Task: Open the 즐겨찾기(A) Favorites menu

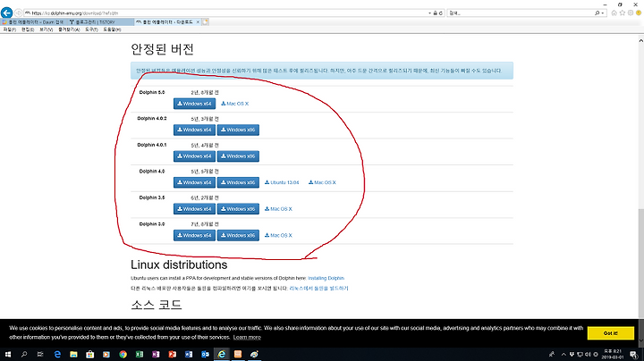Action: 69,29
